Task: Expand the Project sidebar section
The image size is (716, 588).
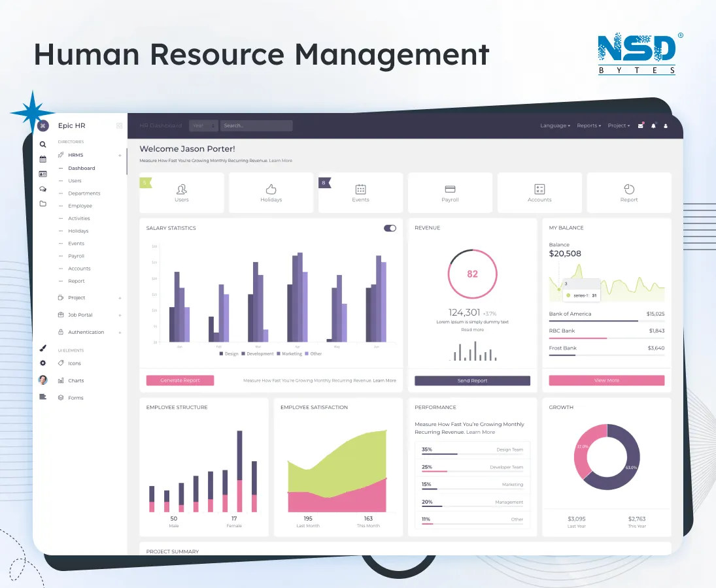Action: coord(90,298)
